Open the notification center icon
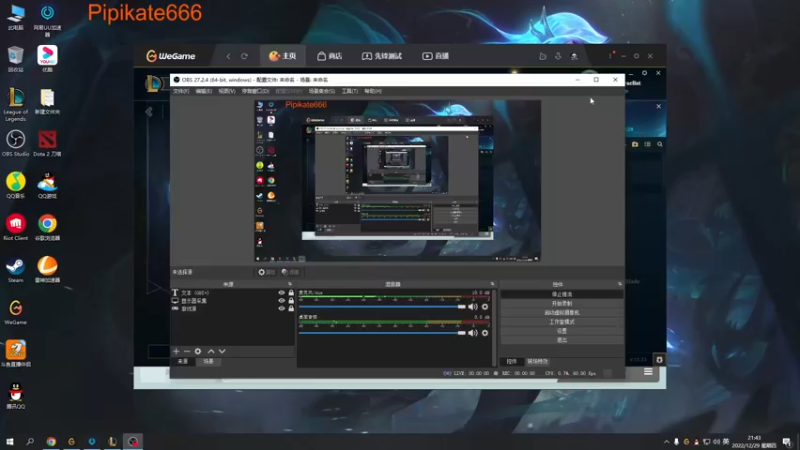Viewport: 800px width, 450px height. (786, 442)
